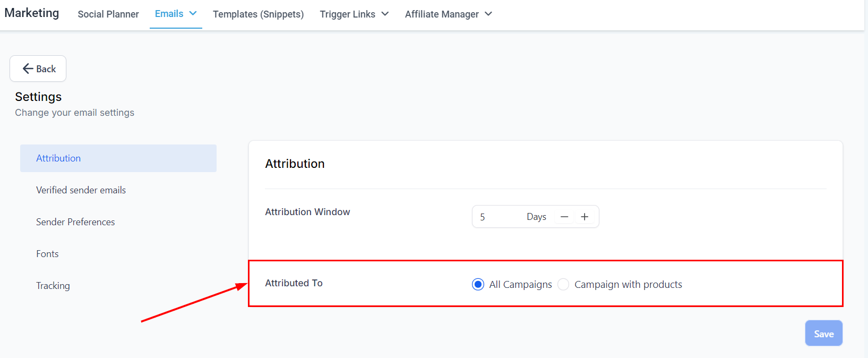The image size is (868, 358).
Task: Click the Marketing heading
Action: click(x=32, y=13)
